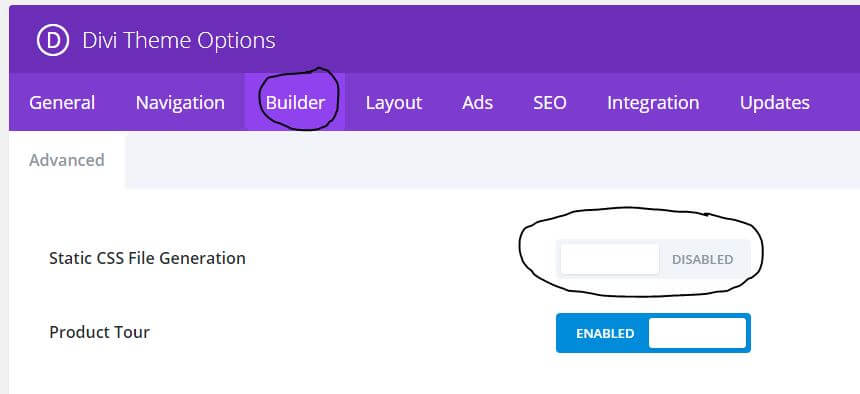Click the ENABLED label on Product Tour
The width and height of the screenshot is (860, 394).
tap(605, 334)
